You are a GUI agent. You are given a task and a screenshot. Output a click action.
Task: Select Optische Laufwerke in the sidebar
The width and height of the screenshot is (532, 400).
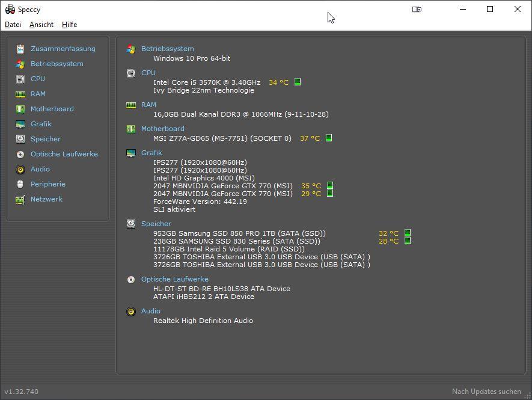click(x=64, y=154)
